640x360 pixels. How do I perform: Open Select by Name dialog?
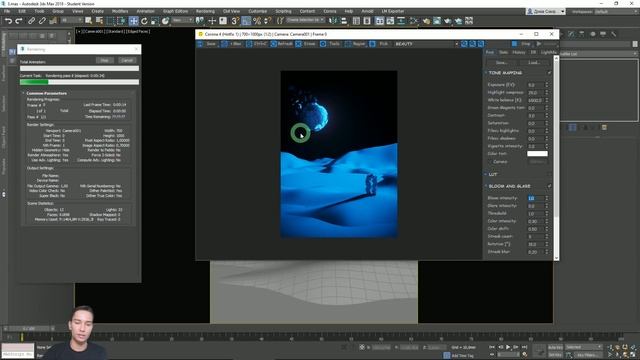[x=99, y=21]
